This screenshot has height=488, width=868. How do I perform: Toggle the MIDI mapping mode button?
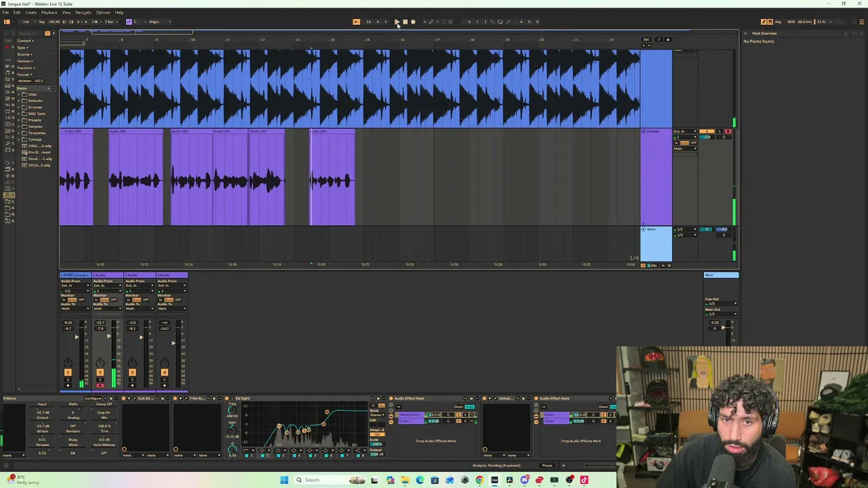(x=790, y=22)
